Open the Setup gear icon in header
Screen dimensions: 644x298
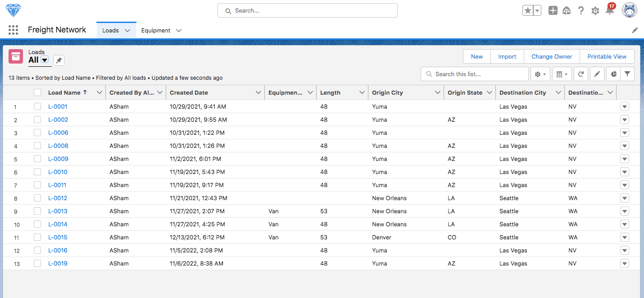595,10
